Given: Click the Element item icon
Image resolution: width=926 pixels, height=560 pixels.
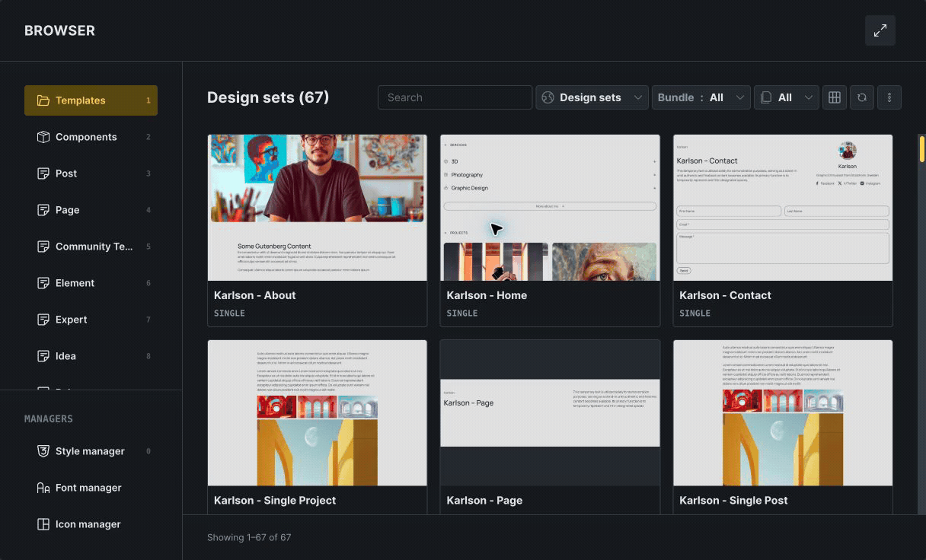Looking at the screenshot, I should click(43, 283).
